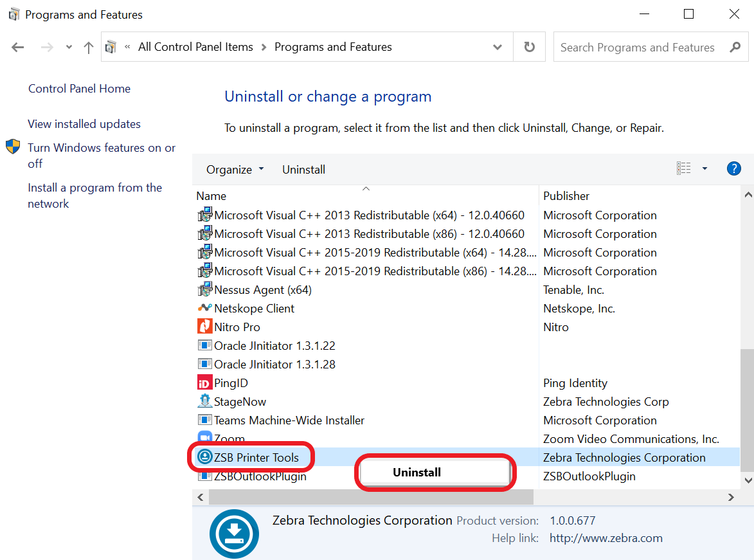Refresh the Programs and Features list

(529, 47)
